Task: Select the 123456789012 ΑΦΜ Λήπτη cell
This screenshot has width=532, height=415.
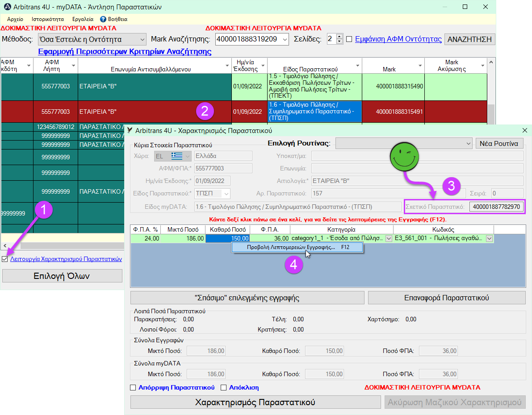Action: point(56,127)
